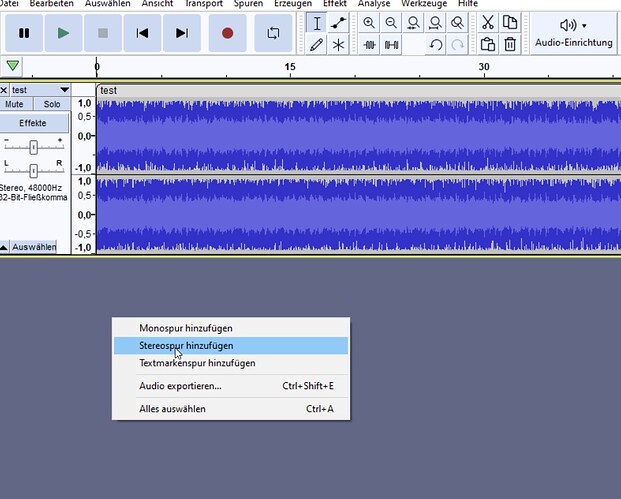Delete with the trash can icon
The height and width of the screenshot is (499, 621).
tap(510, 44)
